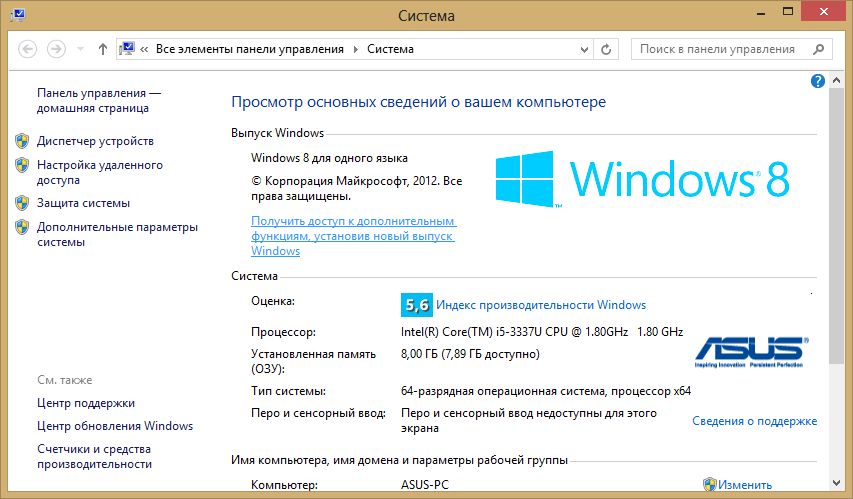The width and height of the screenshot is (853, 499).
Task: Click the shield icon next to Изменить
Action: pyautogui.click(x=709, y=485)
